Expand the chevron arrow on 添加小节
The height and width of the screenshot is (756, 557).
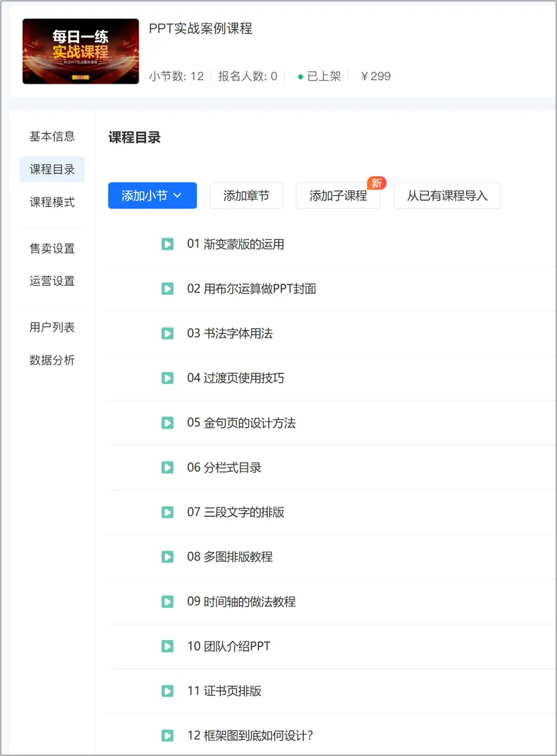[177, 196]
